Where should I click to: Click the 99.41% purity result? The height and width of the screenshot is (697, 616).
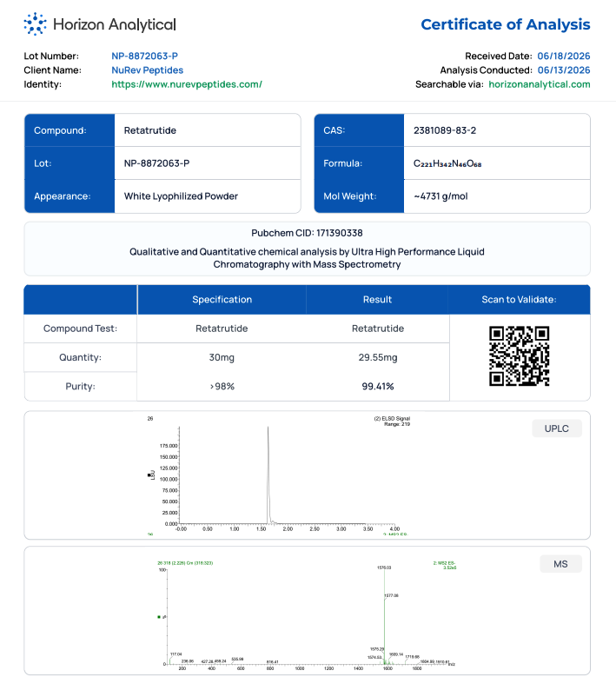tap(378, 386)
